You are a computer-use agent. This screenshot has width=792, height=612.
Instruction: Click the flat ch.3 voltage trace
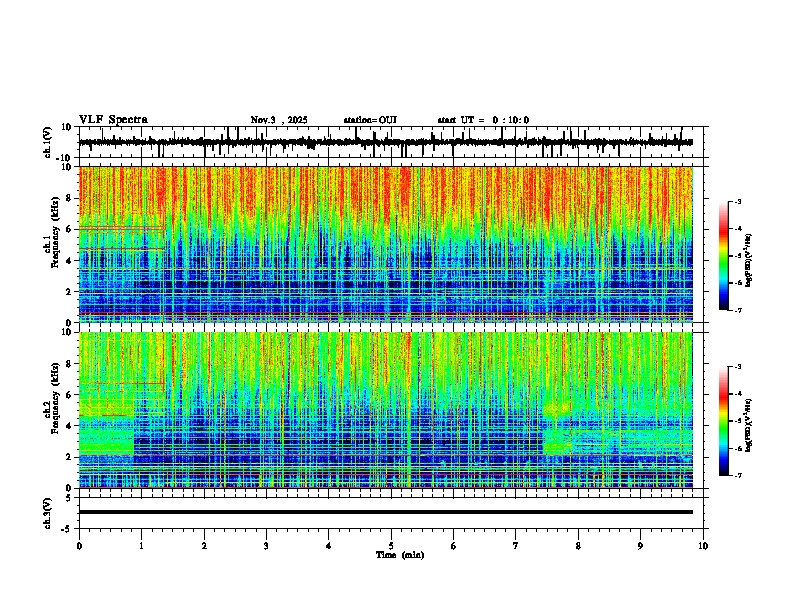tap(386, 512)
